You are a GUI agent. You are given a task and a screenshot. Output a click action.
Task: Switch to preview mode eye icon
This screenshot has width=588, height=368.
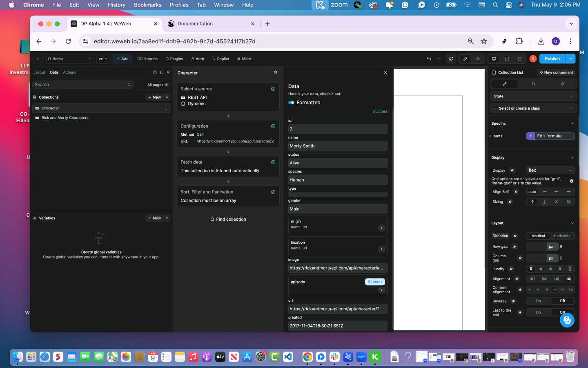(478, 59)
